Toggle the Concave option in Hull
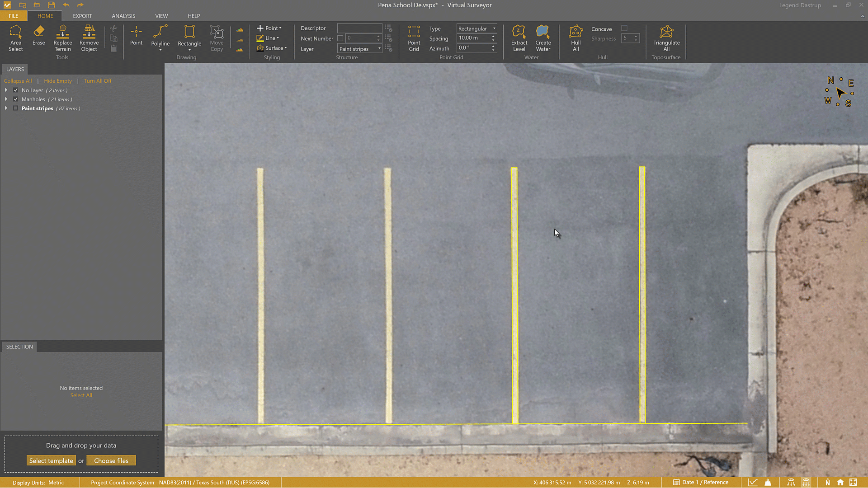The width and height of the screenshot is (868, 488). 625,28
